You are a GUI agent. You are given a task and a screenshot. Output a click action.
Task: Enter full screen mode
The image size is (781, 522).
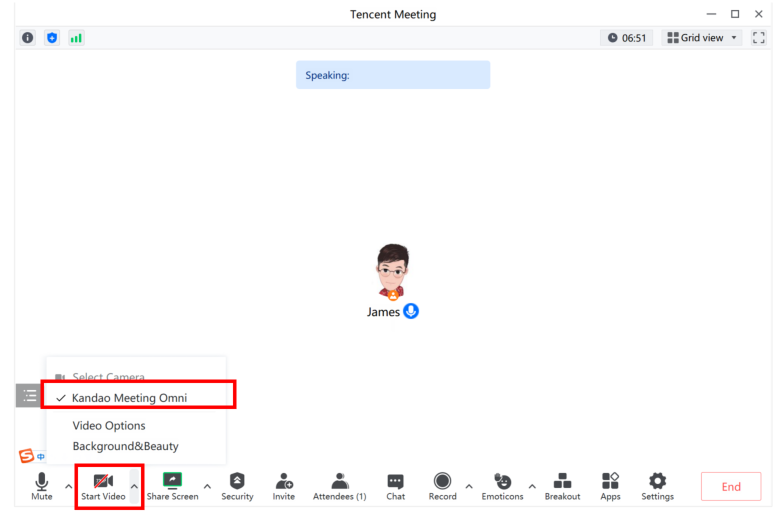coord(759,38)
